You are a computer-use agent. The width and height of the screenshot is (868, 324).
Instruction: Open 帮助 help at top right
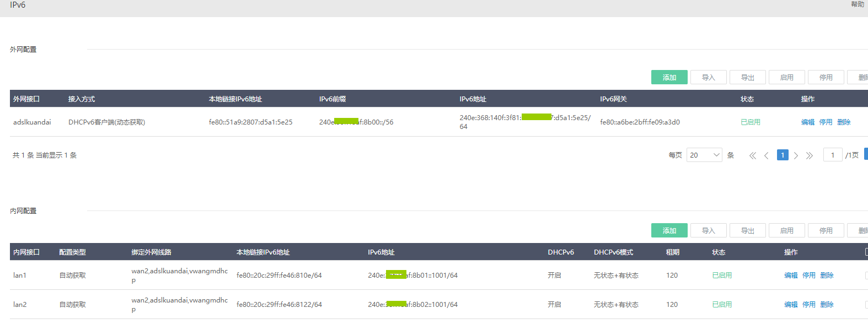coord(857,4)
